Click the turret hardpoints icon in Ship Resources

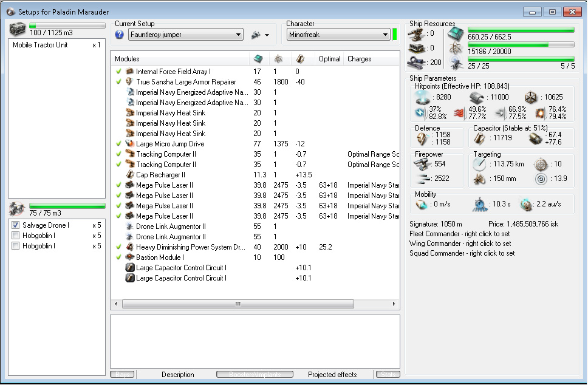[x=417, y=35]
